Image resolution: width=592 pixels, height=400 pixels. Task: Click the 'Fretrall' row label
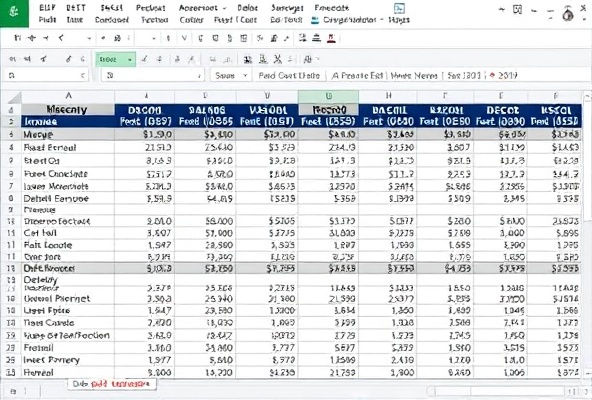(39, 347)
